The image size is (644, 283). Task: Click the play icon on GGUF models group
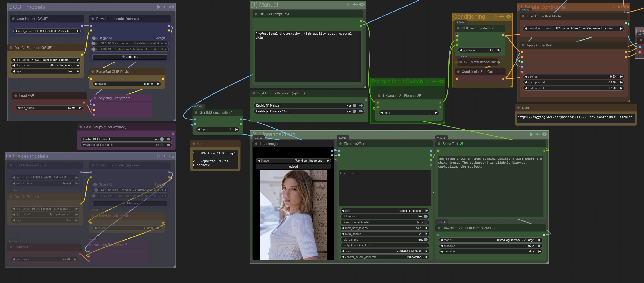click(x=158, y=7)
